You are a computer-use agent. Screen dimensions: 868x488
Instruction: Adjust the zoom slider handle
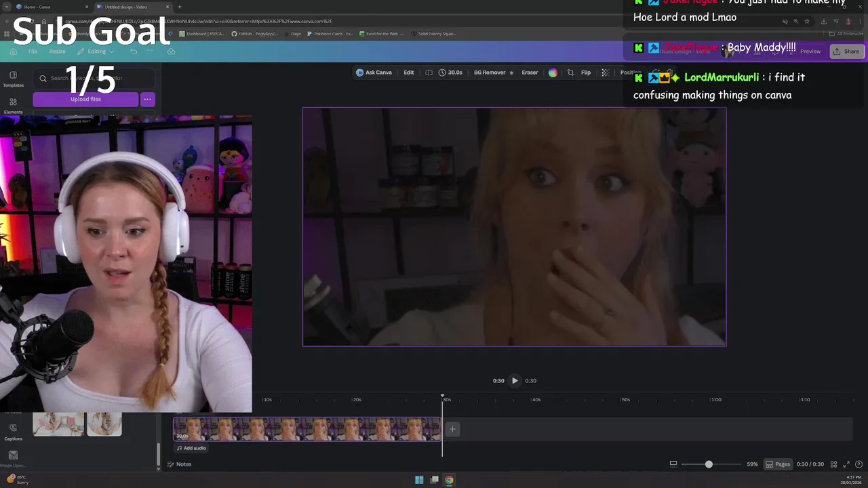point(709,464)
